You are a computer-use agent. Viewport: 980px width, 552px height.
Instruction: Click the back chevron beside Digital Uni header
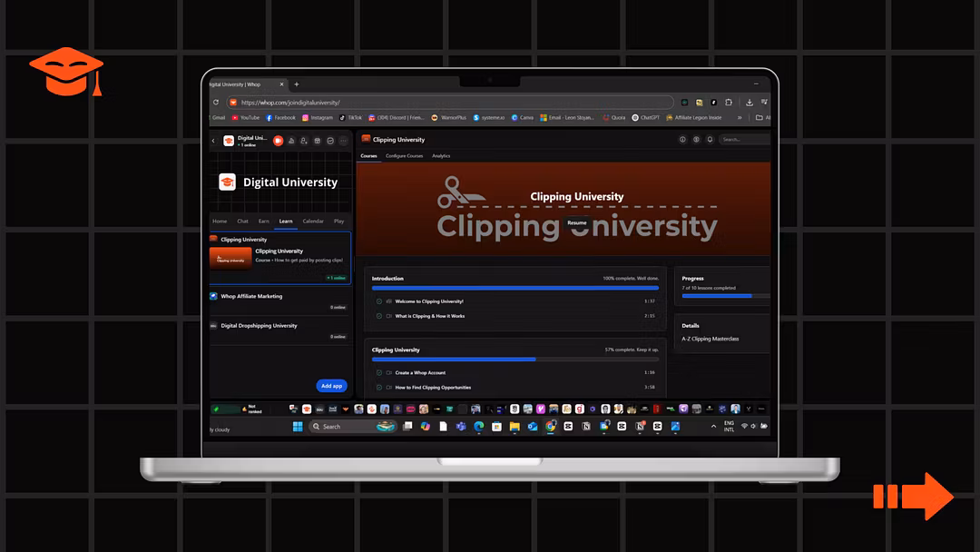[213, 141]
